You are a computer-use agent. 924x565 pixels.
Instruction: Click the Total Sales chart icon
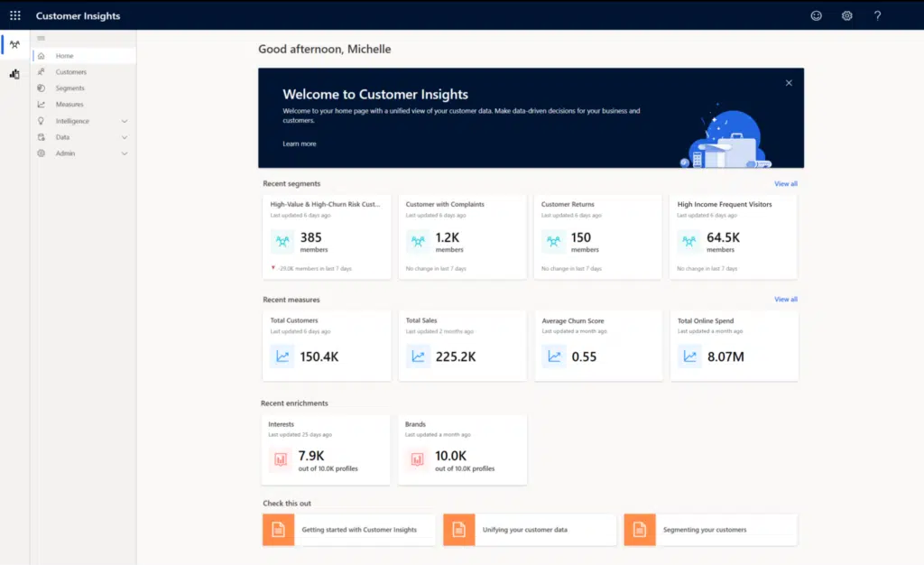(x=419, y=357)
